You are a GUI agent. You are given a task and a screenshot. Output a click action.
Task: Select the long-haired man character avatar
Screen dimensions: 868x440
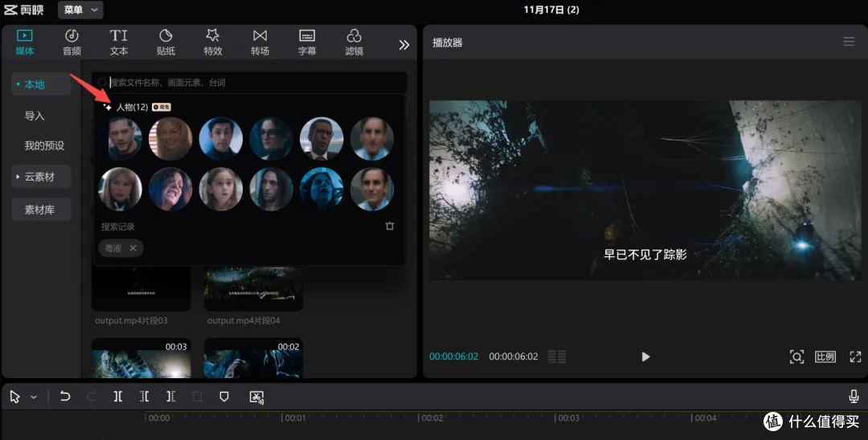(272, 189)
